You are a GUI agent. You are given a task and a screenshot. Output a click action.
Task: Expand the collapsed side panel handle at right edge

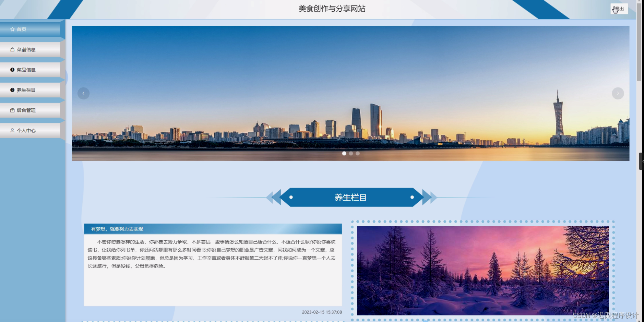coord(642,161)
